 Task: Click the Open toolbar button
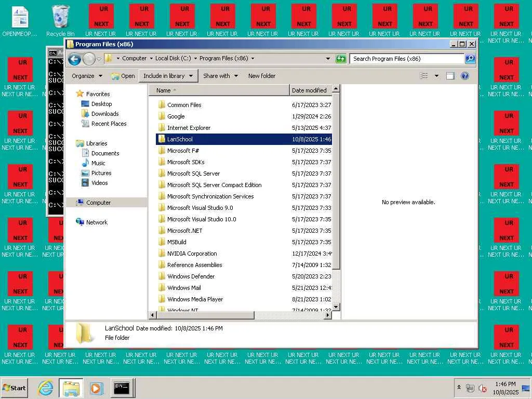click(x=124, y=76)
